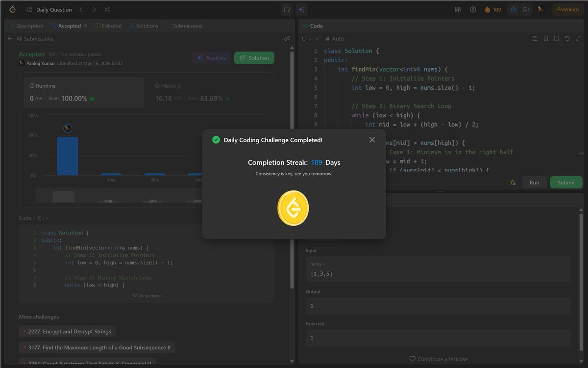This screenshot has height=368, width=588.
Task: Open the layout grid icon
Action: pos(458,9)
